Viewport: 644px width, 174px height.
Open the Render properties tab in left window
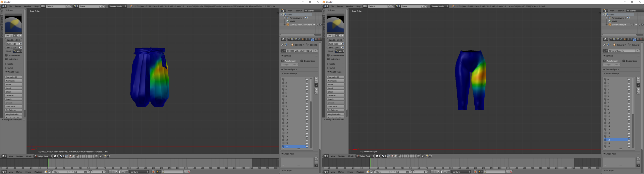[x=289, y=39]
